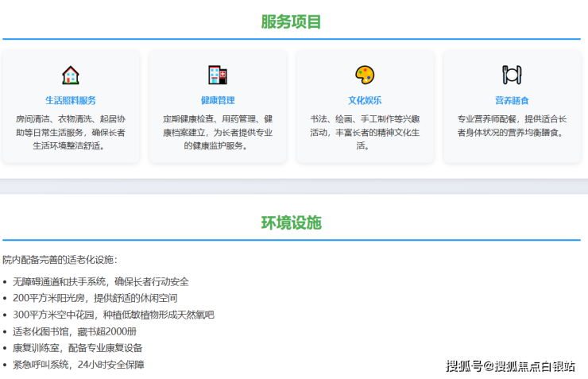Viewport: 588px width, 379px height.
Task: Click the 营养膳食 card title
Action: pos(512,101)
